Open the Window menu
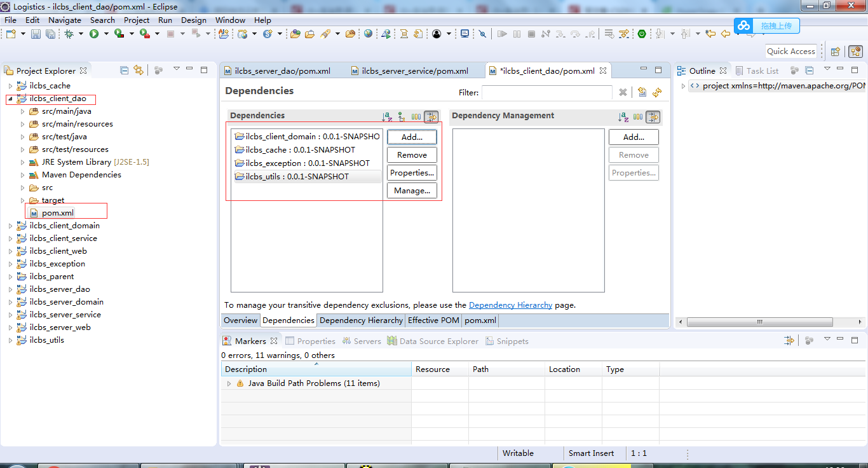Viewport: 868px width, 468px height. 230,20
